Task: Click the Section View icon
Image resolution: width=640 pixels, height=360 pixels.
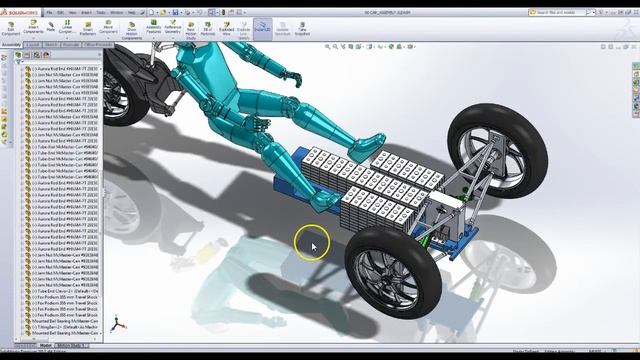Action: [351, 47]
